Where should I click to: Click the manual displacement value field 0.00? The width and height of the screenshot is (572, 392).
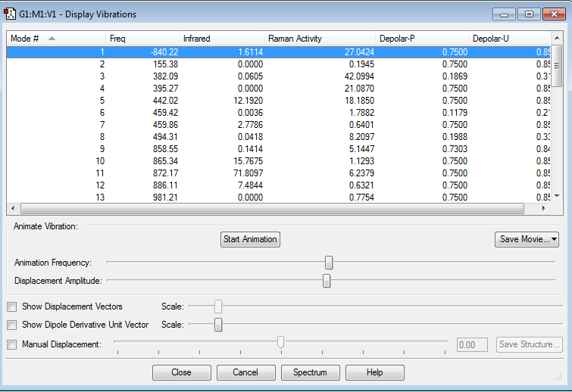tap(473, 344)
